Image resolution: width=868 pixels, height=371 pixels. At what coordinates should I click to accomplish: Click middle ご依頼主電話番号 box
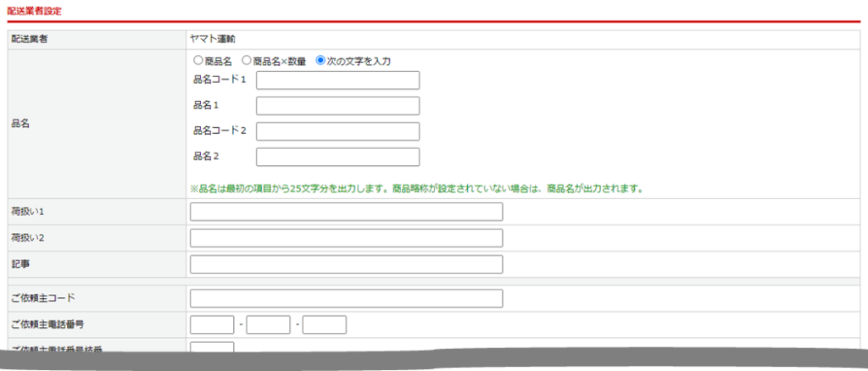point(269,325)
